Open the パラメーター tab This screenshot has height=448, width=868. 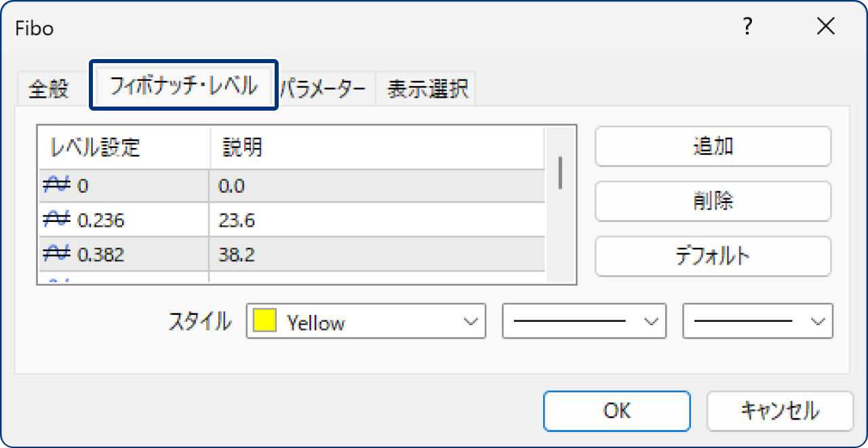(x=325, y=88)
